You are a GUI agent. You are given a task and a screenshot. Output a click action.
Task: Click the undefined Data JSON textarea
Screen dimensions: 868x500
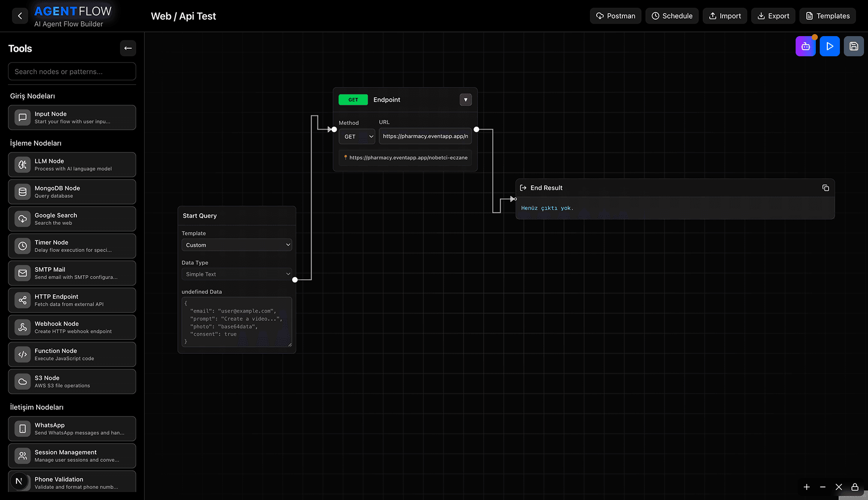pyautogui.click(x=237, y=322)
